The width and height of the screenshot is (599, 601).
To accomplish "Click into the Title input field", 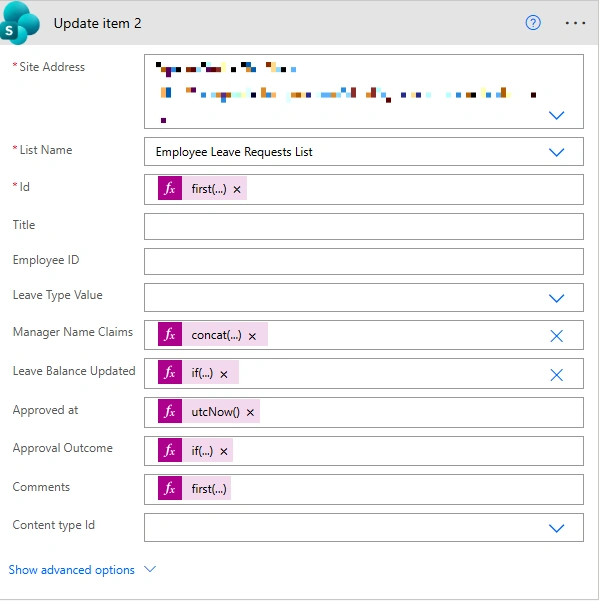I will coord(364,227).
